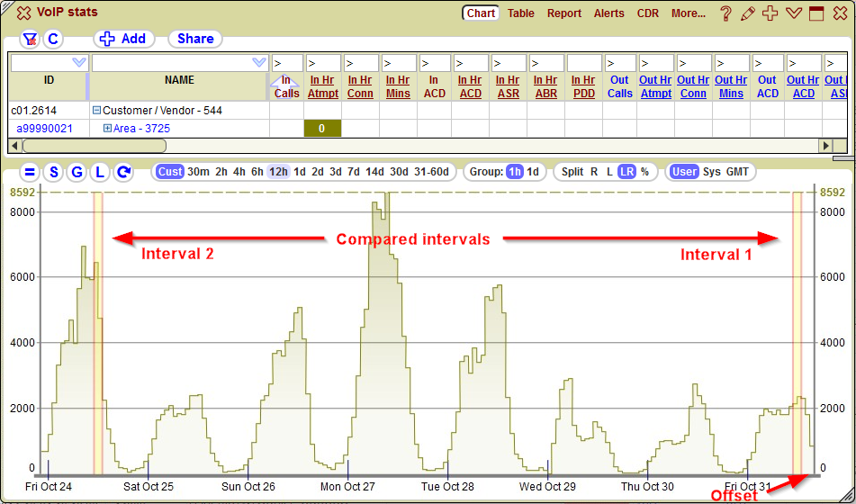Open help via question mark icon

point(725,13)
